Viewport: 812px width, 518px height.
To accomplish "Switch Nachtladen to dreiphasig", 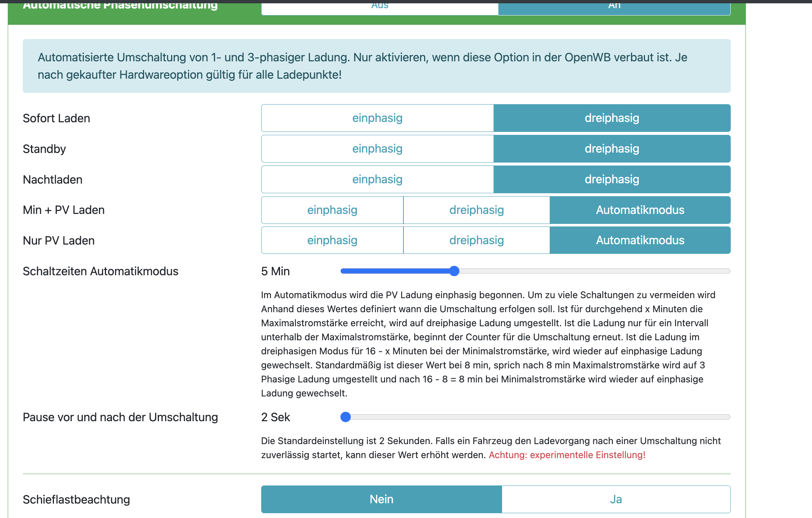I will point(612,180).
